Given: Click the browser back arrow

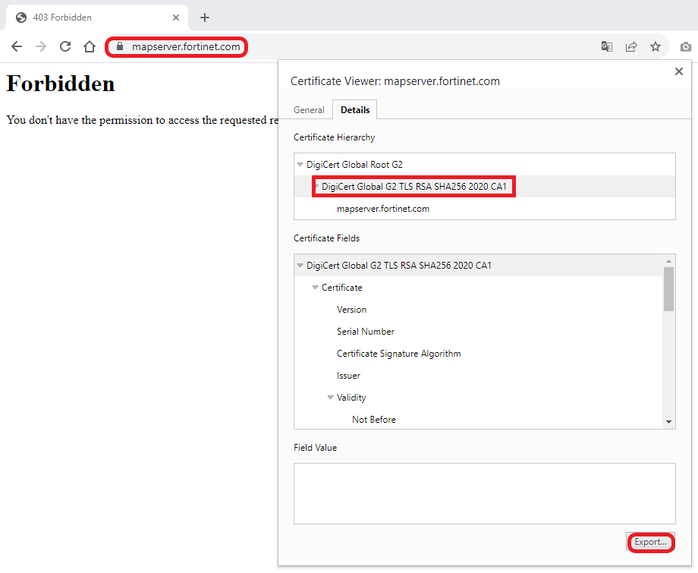Looking at the screenshot, I should point(16,46).
